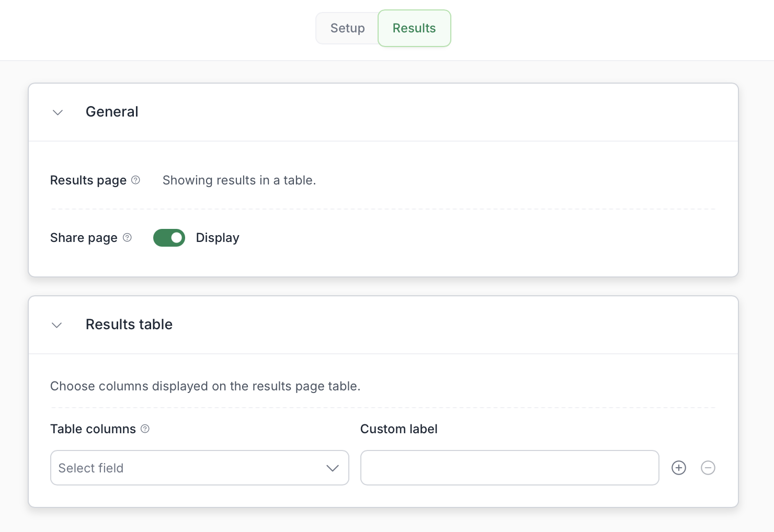Click the Custom label heading text
This screenshot has height=532, width=774.
point(399,429)
